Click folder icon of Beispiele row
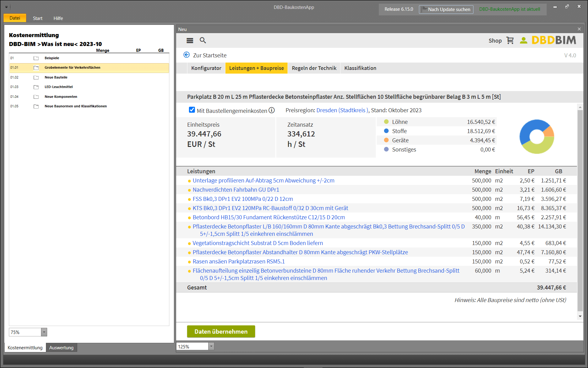Screen dimensions: 588x368 tap(36, 58)
